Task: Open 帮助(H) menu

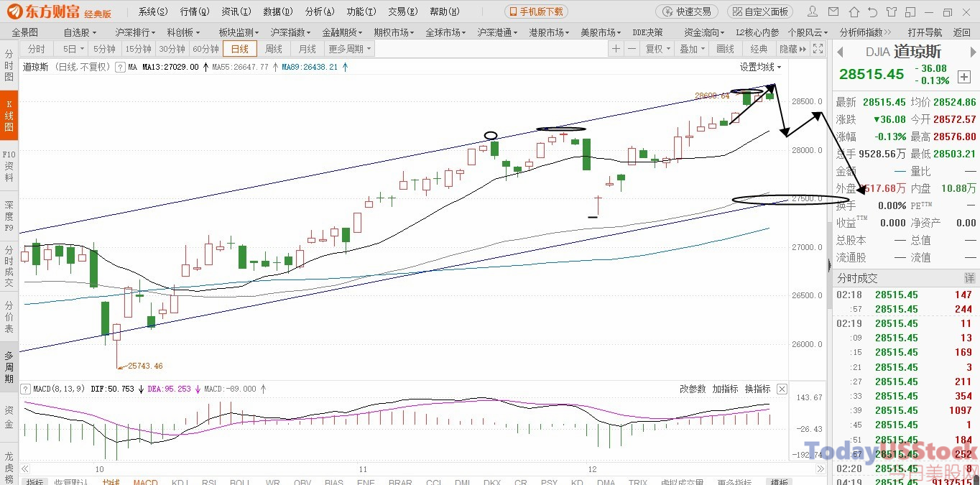Action: tap(445, 11)
